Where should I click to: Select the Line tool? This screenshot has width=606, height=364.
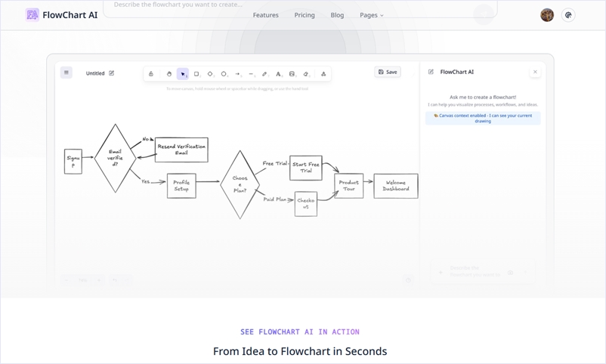(x=251, y=74)
